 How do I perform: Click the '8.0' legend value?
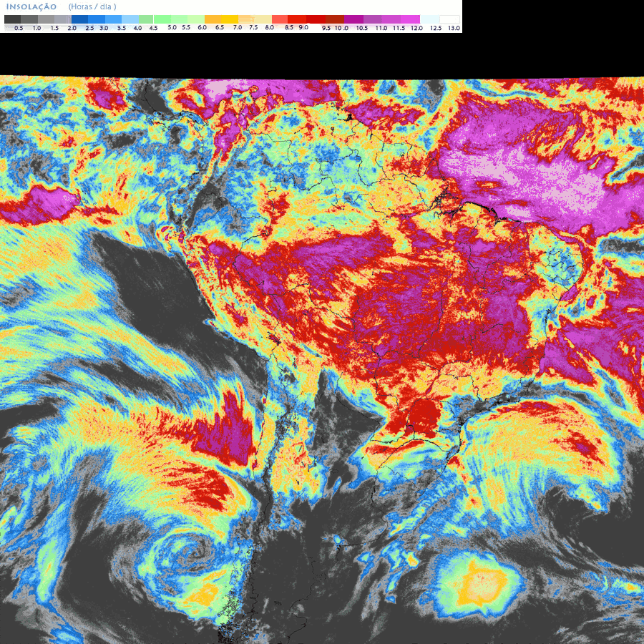pos(270,27)
